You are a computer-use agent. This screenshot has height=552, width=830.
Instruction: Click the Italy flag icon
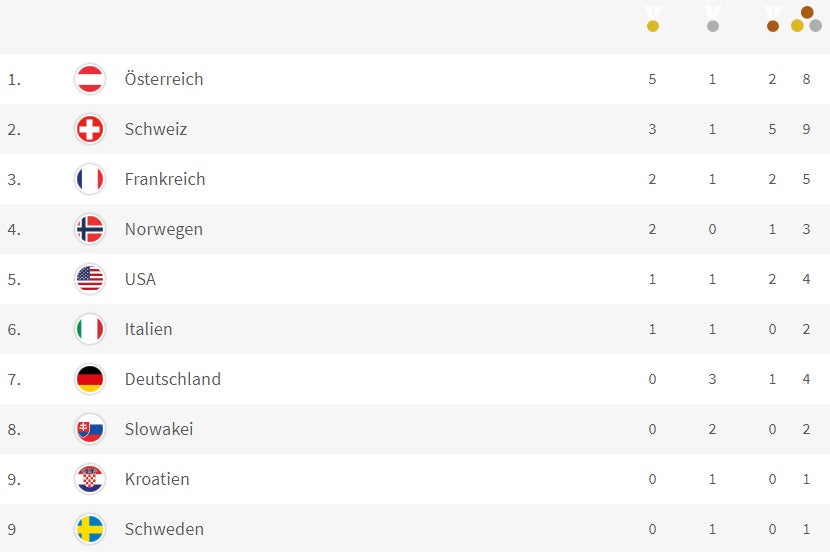coord(90,329)
